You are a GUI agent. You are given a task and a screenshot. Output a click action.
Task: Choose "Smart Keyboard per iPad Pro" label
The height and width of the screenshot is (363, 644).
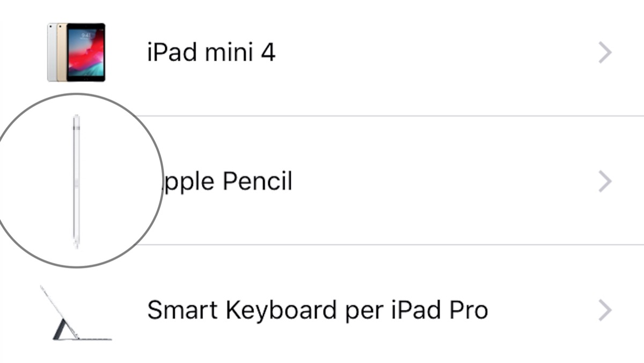point(317,310)
